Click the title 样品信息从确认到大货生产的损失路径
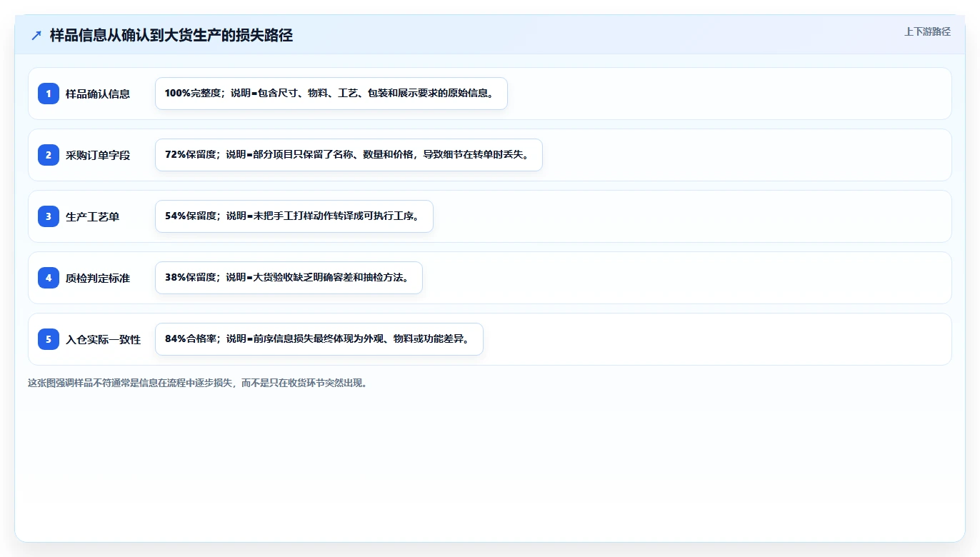This screenshot has height=557, width=980. (171, 35)
